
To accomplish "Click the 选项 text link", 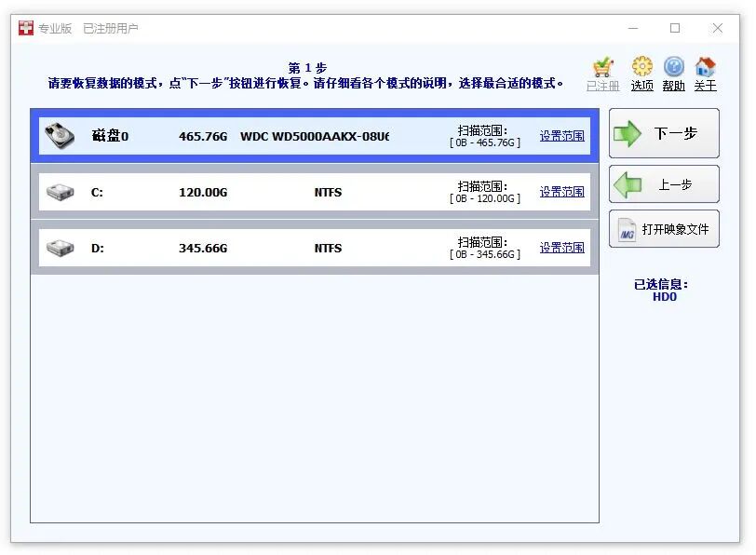I will click(x=642, y=86).
